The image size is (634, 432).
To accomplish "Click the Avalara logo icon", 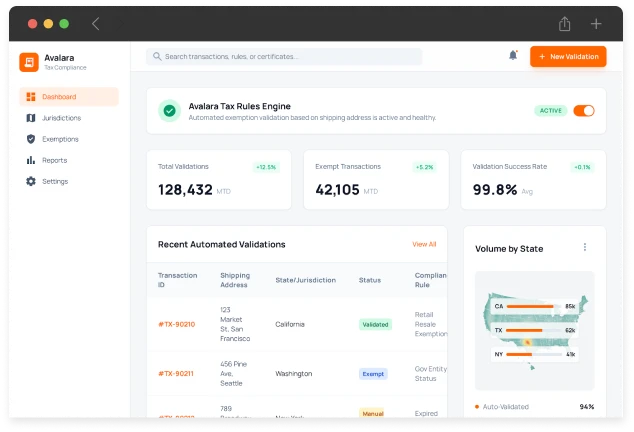I will pyautogui.click(x=29, y=62).
